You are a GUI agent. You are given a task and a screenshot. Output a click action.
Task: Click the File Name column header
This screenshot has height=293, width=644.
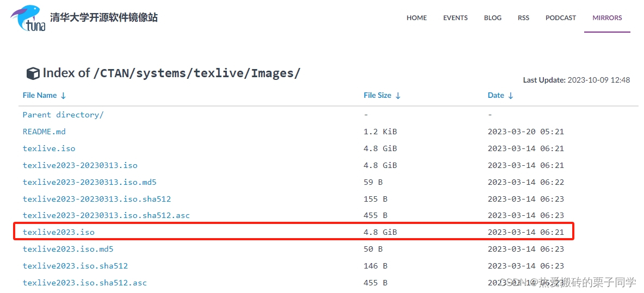[x=39, y=95]
